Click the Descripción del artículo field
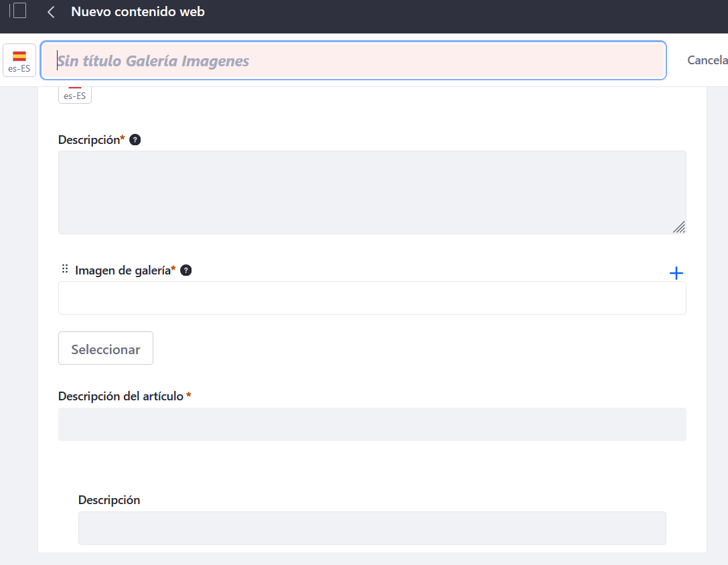 pyautogui.click(x=372, y=424)
